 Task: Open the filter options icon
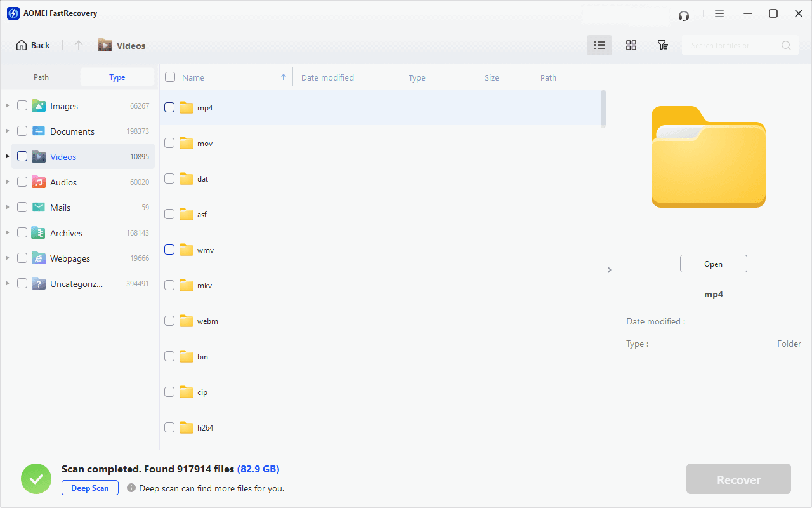click(662, 45)
